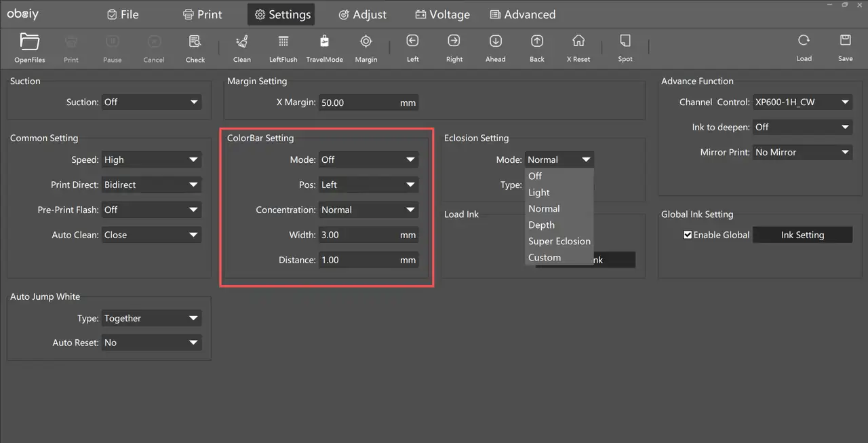Select Light eclosion option
Viewport: 868px width, 443px height.
pos(559,193)
